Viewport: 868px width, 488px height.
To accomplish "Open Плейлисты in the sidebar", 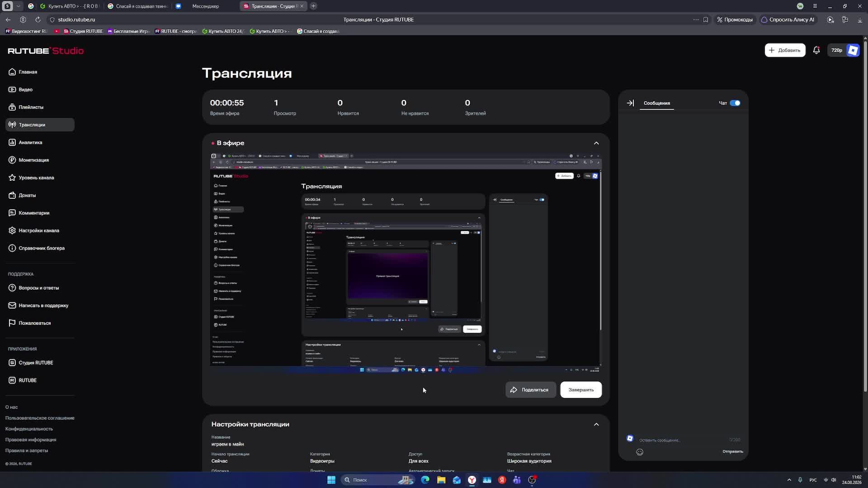I will pyautogui.click(x=40, y=107).
